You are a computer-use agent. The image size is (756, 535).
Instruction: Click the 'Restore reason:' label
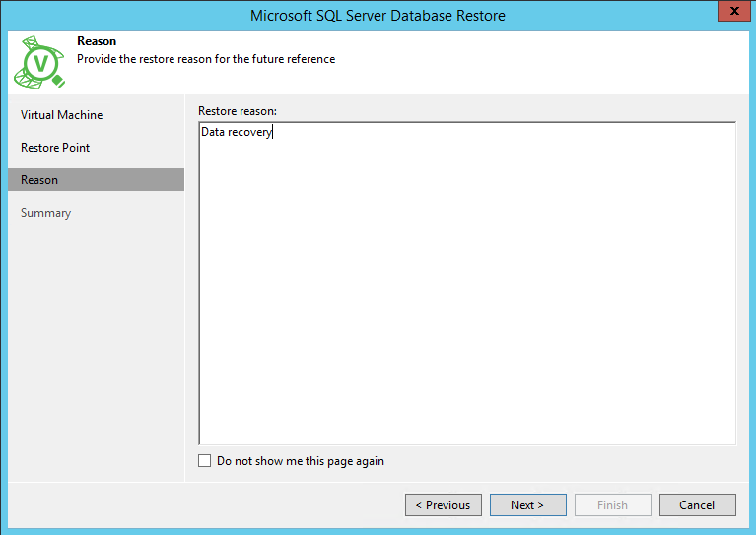(238, 111)
